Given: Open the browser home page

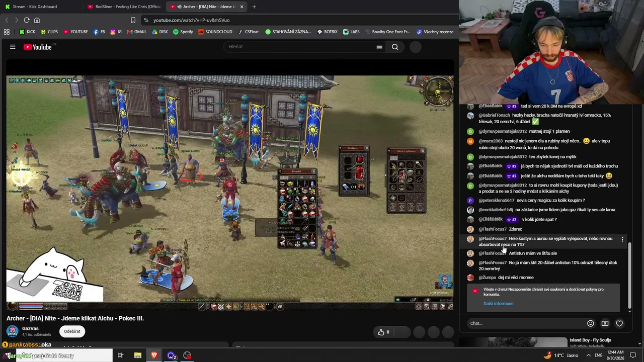Looking at the screenshot, I should point(37,20).
